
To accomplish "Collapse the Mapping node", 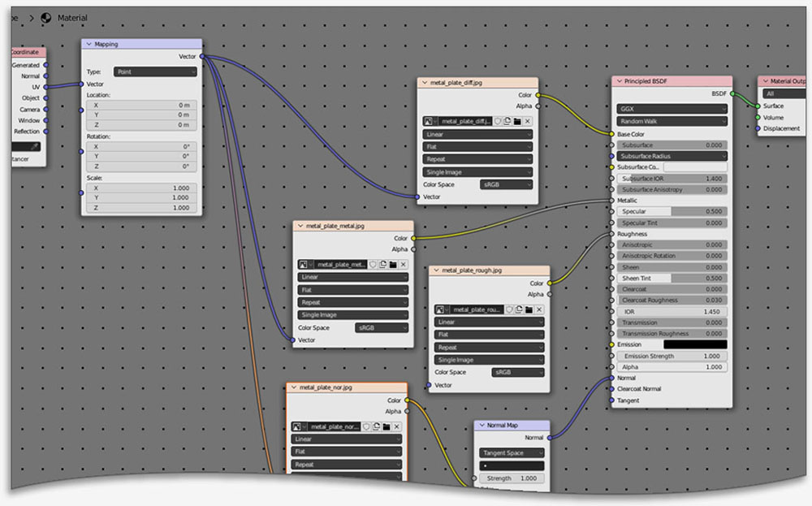I will 89,44.
